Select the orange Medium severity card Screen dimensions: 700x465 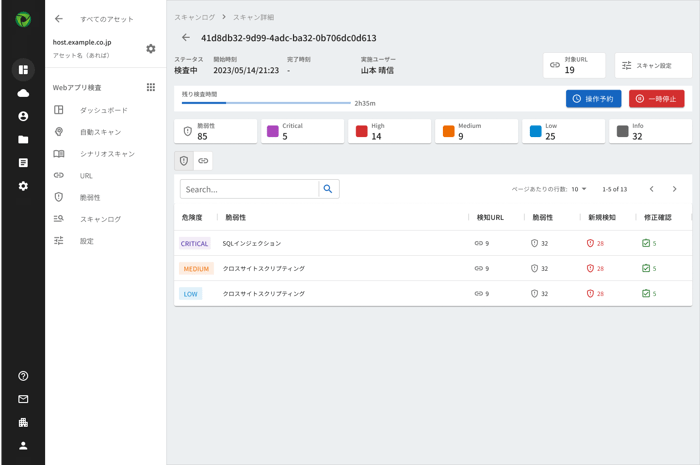476,131
